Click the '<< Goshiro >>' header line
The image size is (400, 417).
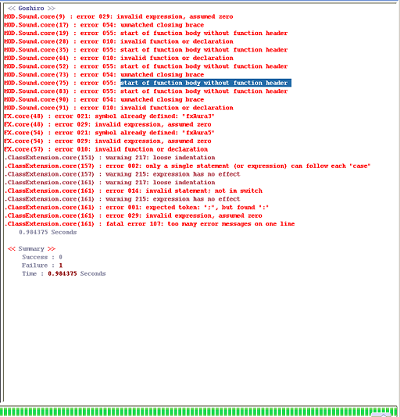point(32,8)
